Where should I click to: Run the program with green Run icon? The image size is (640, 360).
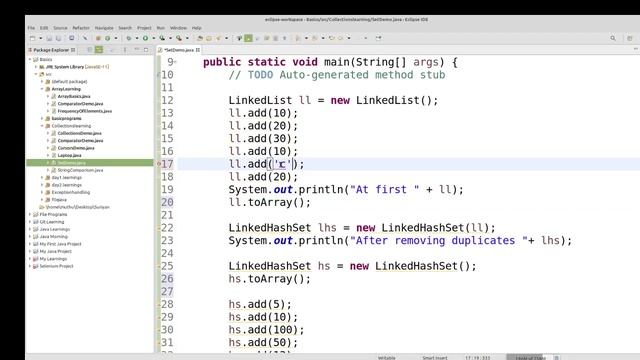pyautogui.click(x=145, y=38)
